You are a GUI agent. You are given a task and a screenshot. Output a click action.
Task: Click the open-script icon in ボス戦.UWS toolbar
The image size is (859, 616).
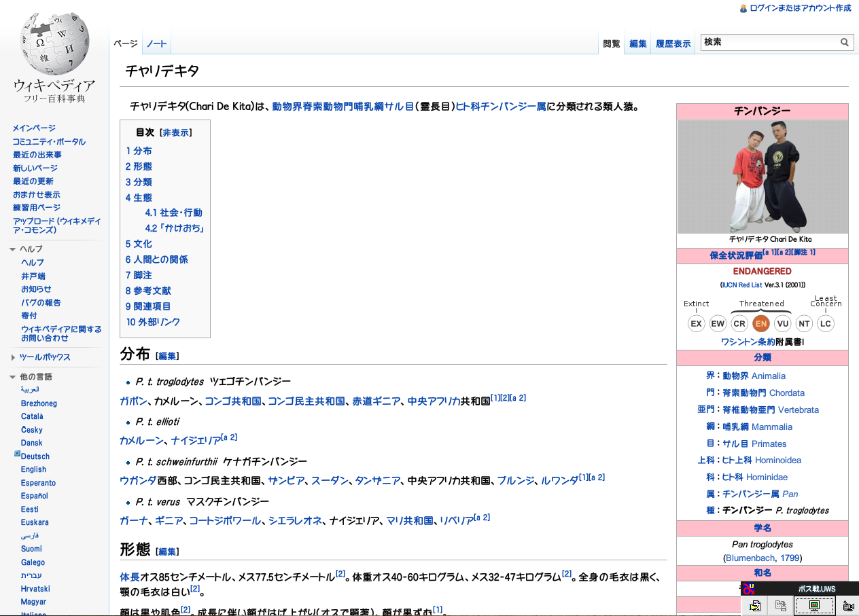(x=754, y=606)
